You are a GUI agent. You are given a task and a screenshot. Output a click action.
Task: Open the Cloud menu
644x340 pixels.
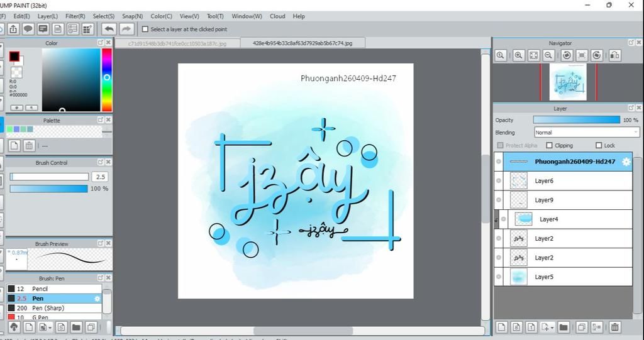point(277,16)
